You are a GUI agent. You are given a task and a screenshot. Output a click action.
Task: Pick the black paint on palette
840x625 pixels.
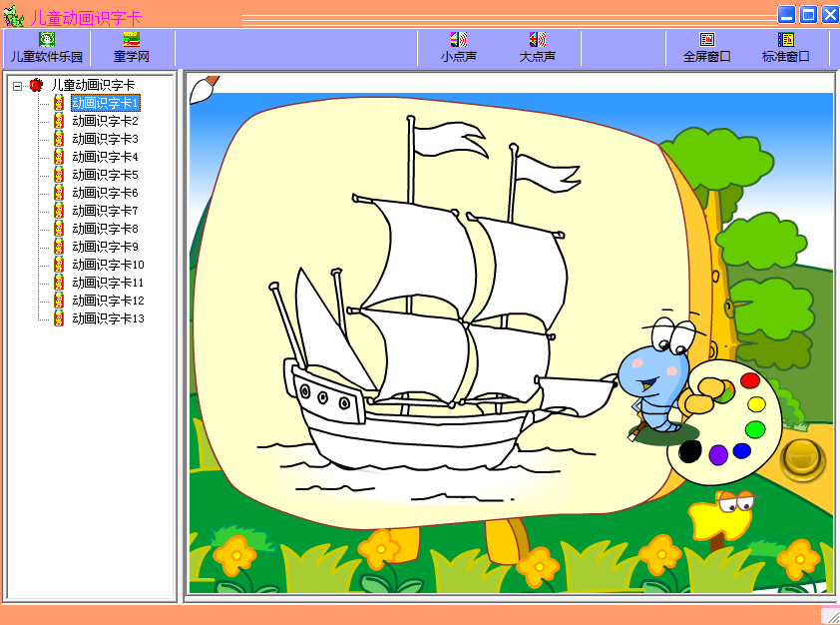coord(690,451)
